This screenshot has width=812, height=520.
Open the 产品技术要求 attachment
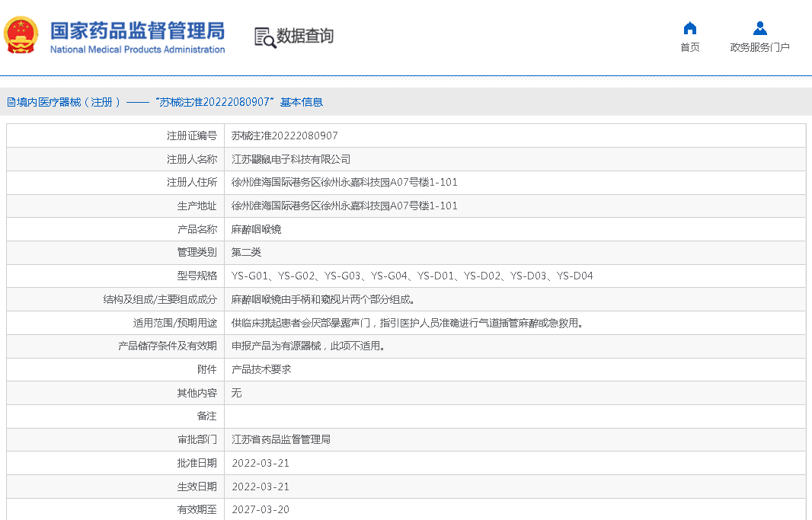click(x=261, y=369)
